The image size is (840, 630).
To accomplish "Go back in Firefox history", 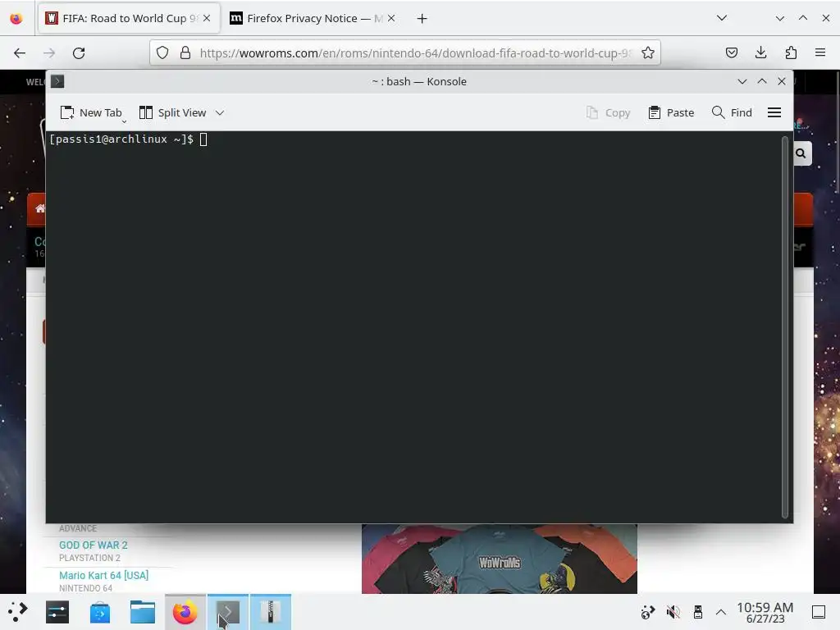I will [x=20, y=53].
